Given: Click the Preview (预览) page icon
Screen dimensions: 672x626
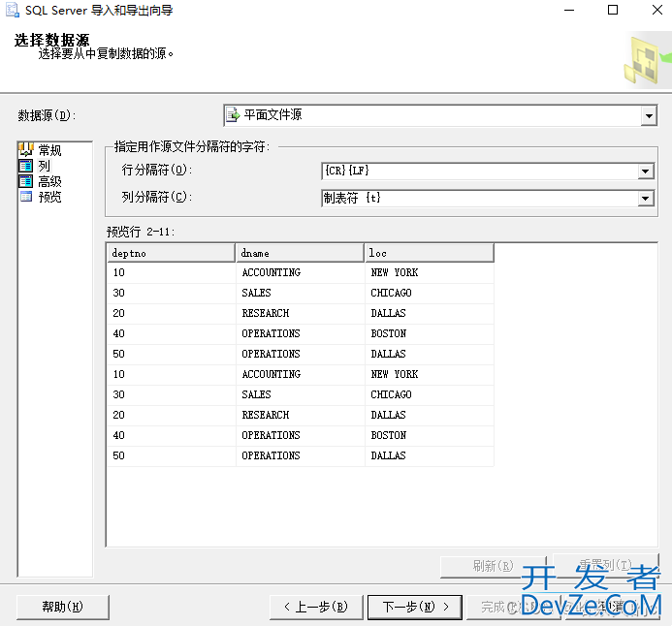Looking at the screenshot, I should point(26,197).
